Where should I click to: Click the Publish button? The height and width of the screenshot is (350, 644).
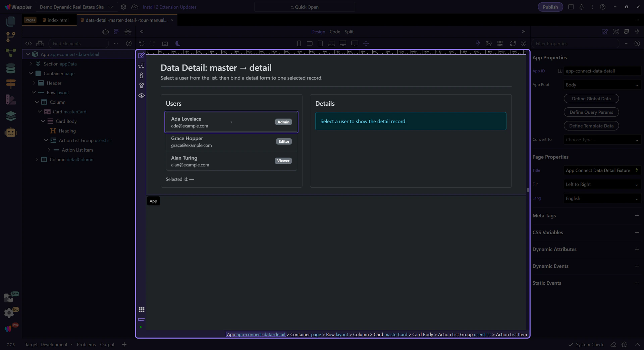550,7
